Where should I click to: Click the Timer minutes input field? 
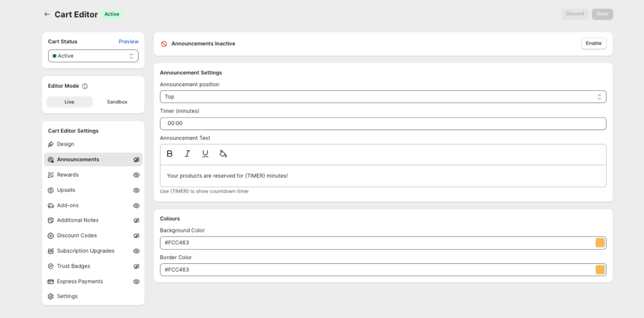tap(383, 124)
